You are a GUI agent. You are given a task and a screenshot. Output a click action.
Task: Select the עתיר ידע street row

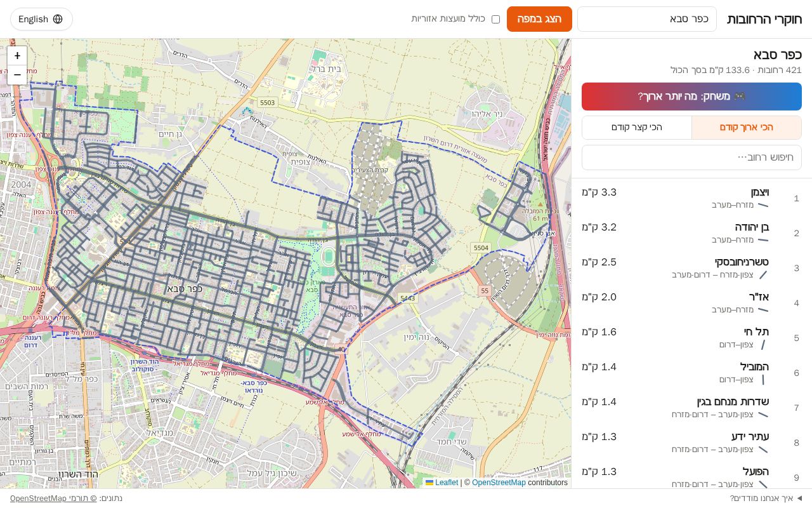(x=691, y=443)
